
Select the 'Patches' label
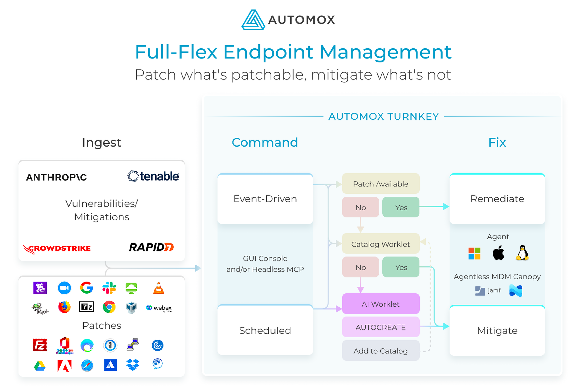pyautogui.click(x=102, y=326)
